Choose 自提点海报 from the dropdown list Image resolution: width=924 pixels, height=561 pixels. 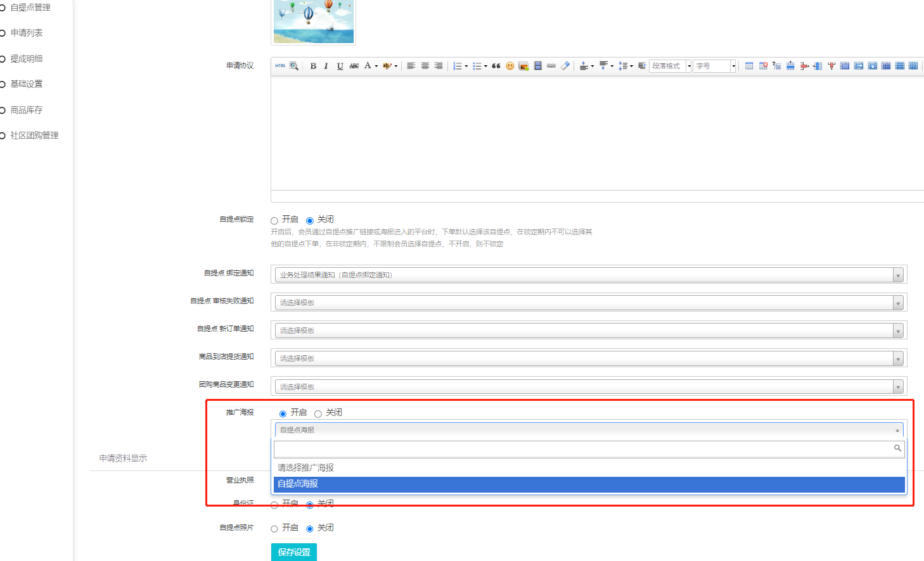[588, 484]
